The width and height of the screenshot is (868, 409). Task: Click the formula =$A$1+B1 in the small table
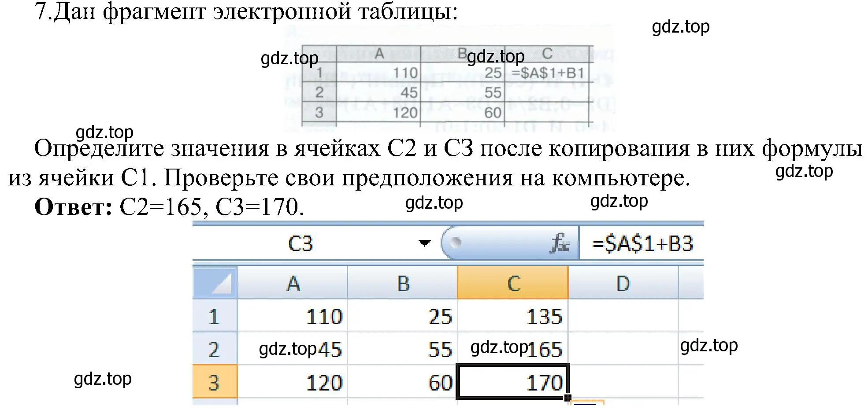(548, 73)
